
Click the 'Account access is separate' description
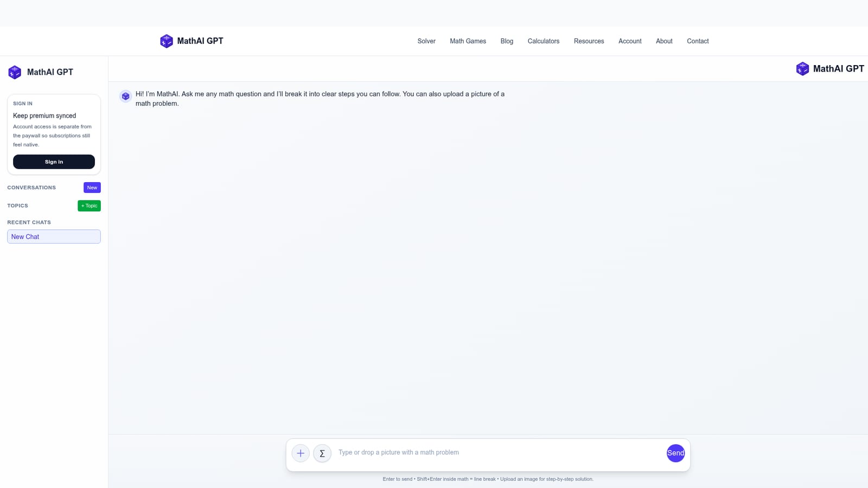tap(53, 136)
